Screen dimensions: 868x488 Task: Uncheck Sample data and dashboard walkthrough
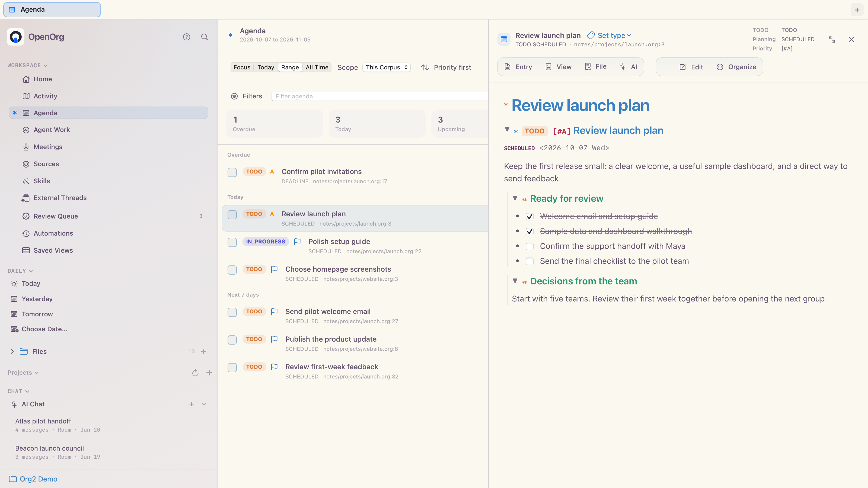pyautogui.click(x=530, y=231)
